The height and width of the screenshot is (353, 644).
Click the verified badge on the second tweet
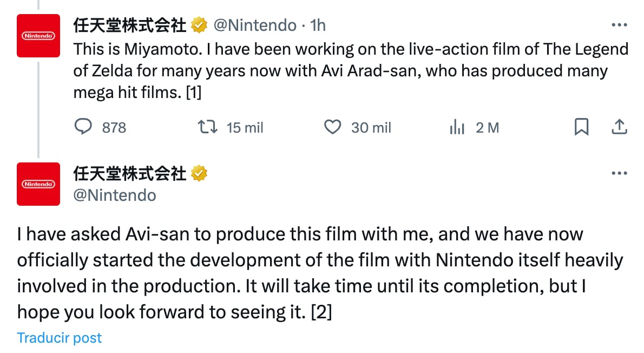click(200, 173)
